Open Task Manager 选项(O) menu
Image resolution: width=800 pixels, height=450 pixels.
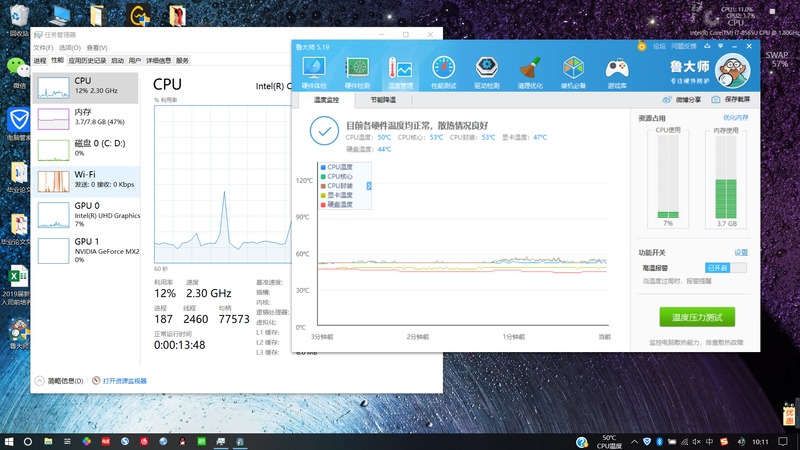pyautogui.click(x=70, y=48)
